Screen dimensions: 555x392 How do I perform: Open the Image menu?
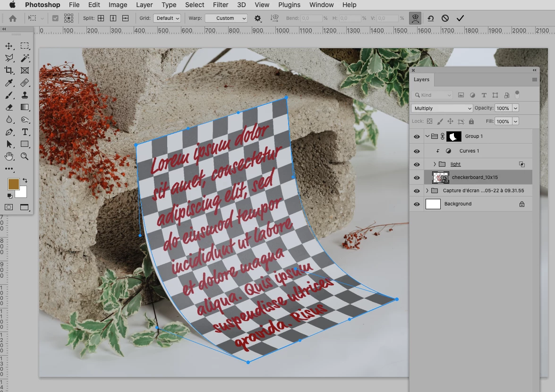pos(118,5)
